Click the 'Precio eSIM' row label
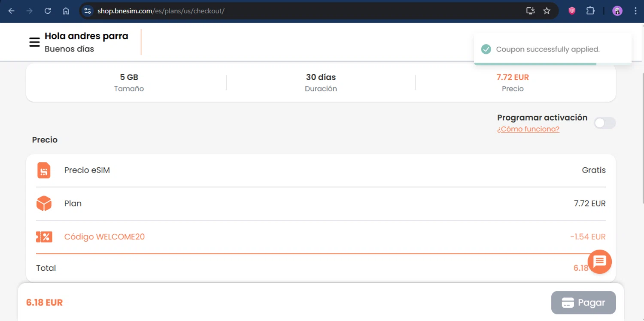This screenshot has width=644, height=321. pos(87,170)
